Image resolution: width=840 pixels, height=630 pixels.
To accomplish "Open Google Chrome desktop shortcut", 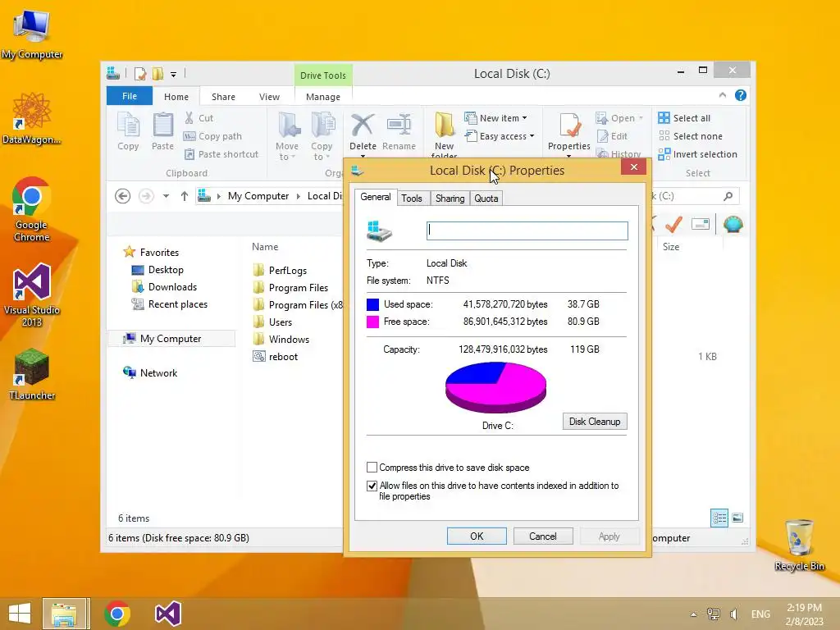I will click(32, 209).
